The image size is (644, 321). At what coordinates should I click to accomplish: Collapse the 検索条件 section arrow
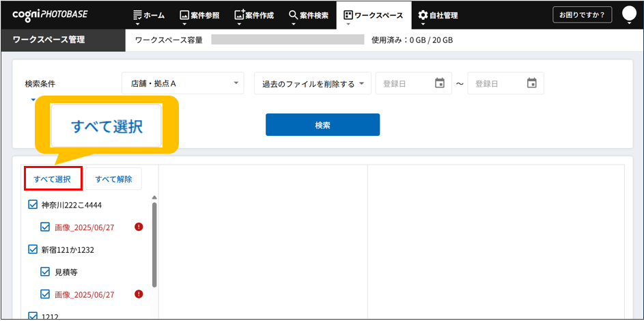32,100
